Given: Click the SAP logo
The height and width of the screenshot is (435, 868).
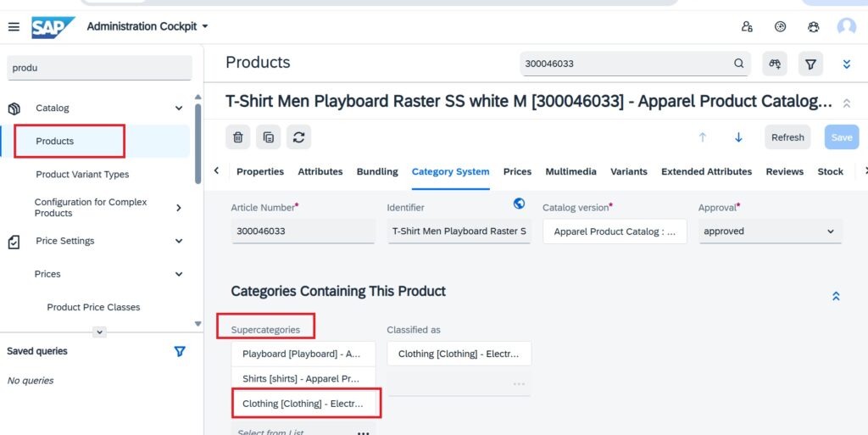Looking at the screenshot, I should pyautogui.click(x=53, y=26).
